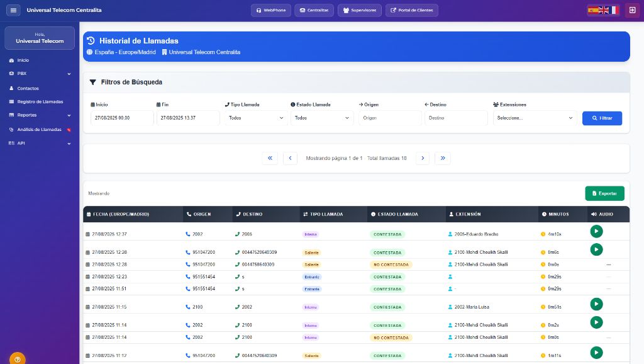Jump to first page double-arrow
Image resolution: width=644 pixels, height=364 pixels.
click(270, 158)
